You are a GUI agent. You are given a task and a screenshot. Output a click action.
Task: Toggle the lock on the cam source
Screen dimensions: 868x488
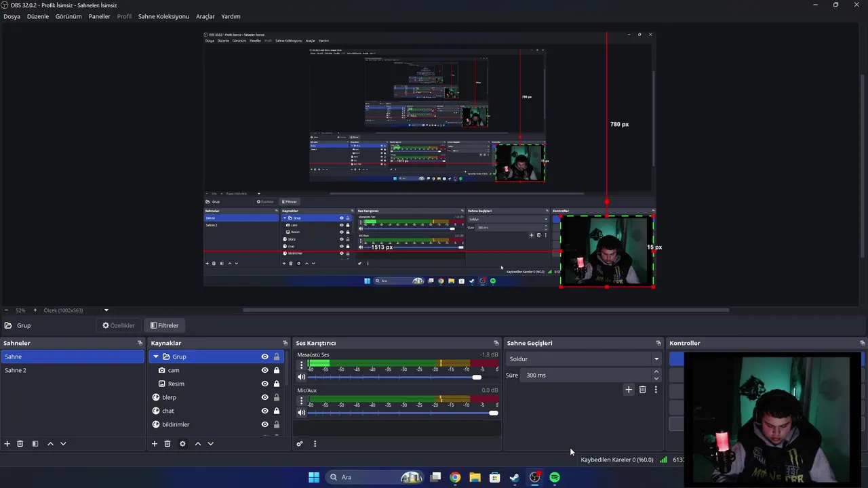pyautogui.click(x=277, y=370)
